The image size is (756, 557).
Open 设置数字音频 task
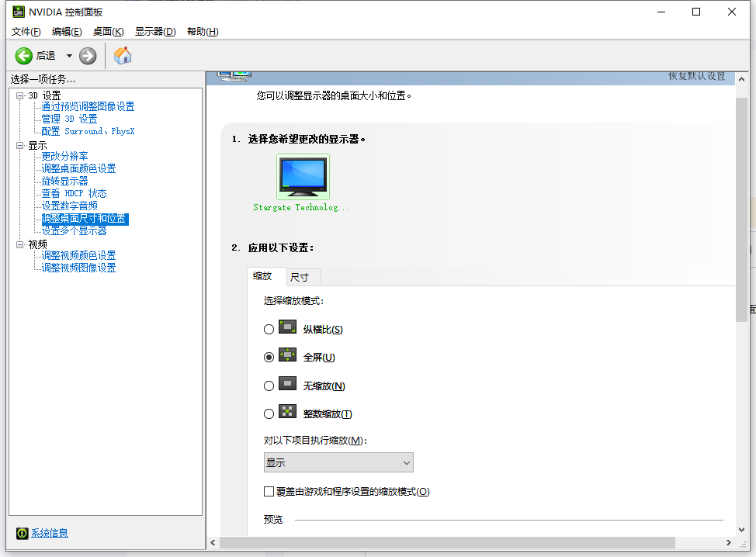(69, 206)
